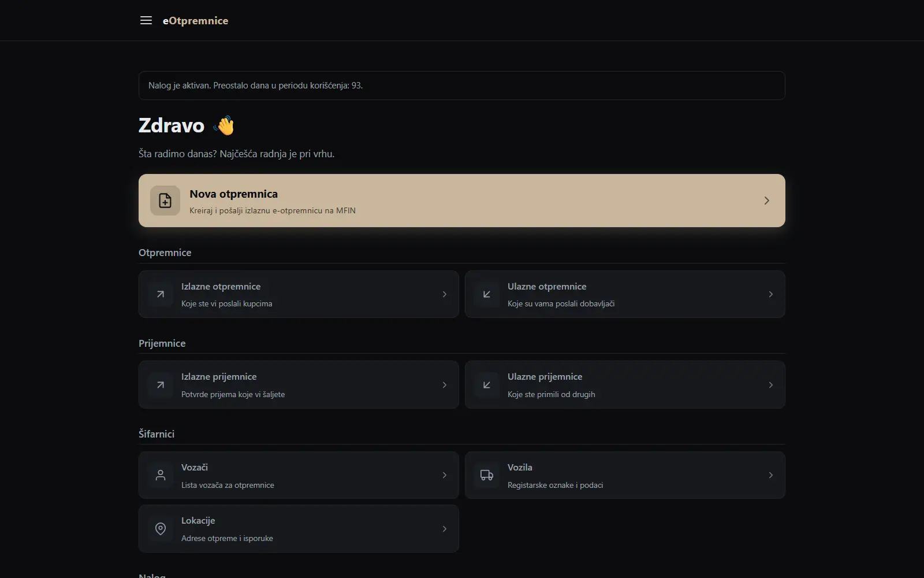Click the 'Prijemnice' section heading
924x578 pixels.
pos(162,343)
